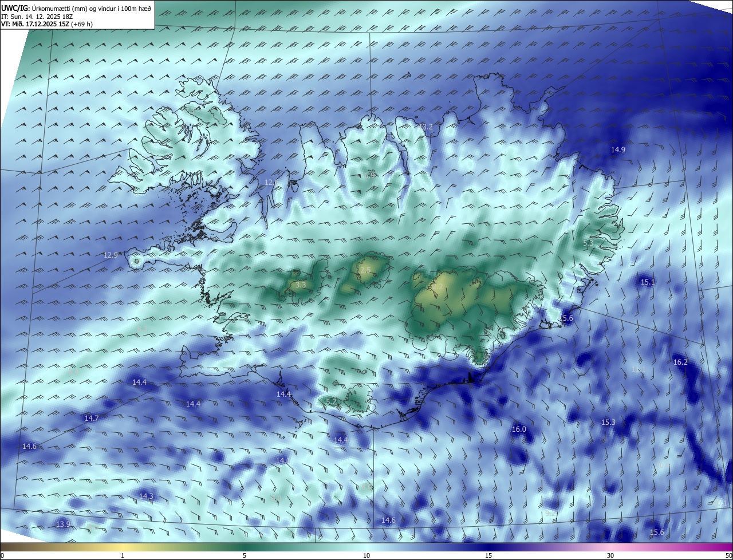
Task: Click the 15.3 value label on the map
Action: pyautogui.click(x=608, y=422)
